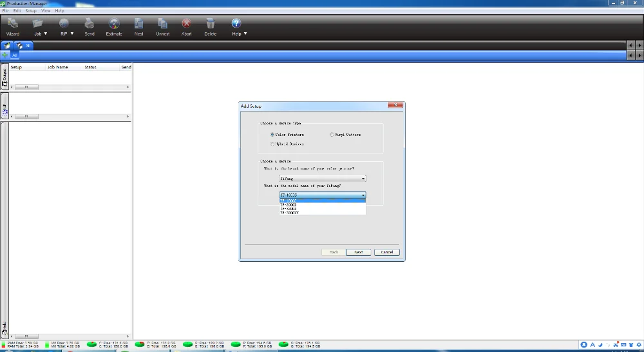Choose the last visible model in list
The image size is (644, 352).
[323, 213]
